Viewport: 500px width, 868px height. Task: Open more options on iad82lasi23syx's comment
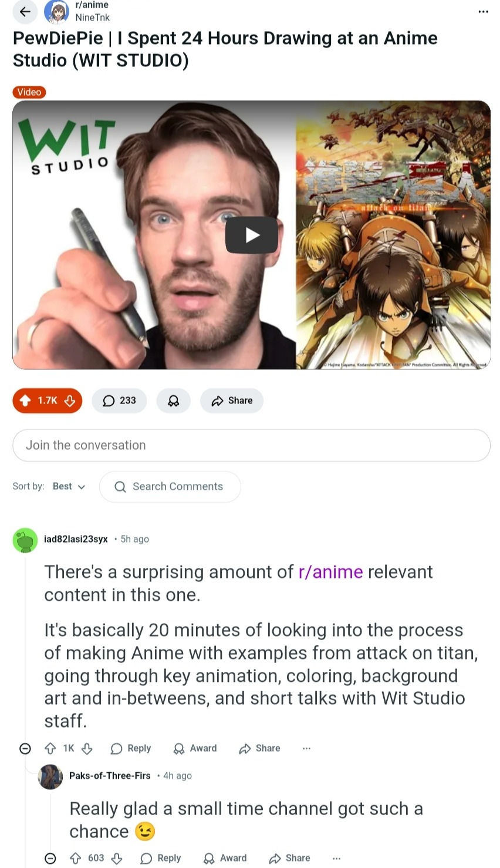coord(306,748)
